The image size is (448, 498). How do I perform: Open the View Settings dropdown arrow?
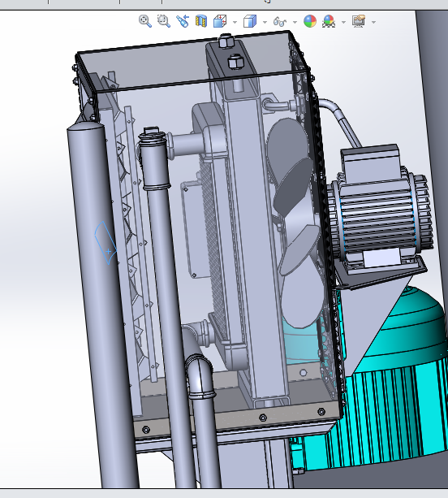click(x=373, y=22)
